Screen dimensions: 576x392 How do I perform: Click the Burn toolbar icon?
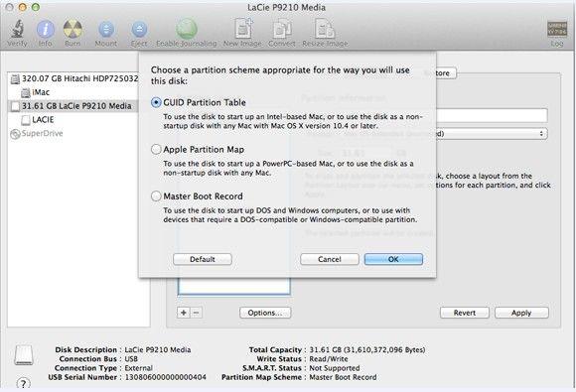point(72,29)
